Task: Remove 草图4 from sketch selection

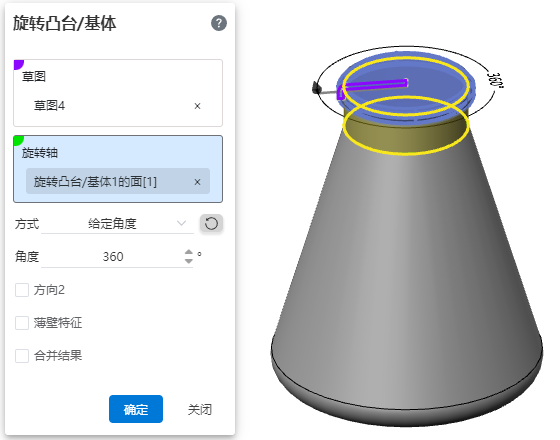Action: (197, 106)
